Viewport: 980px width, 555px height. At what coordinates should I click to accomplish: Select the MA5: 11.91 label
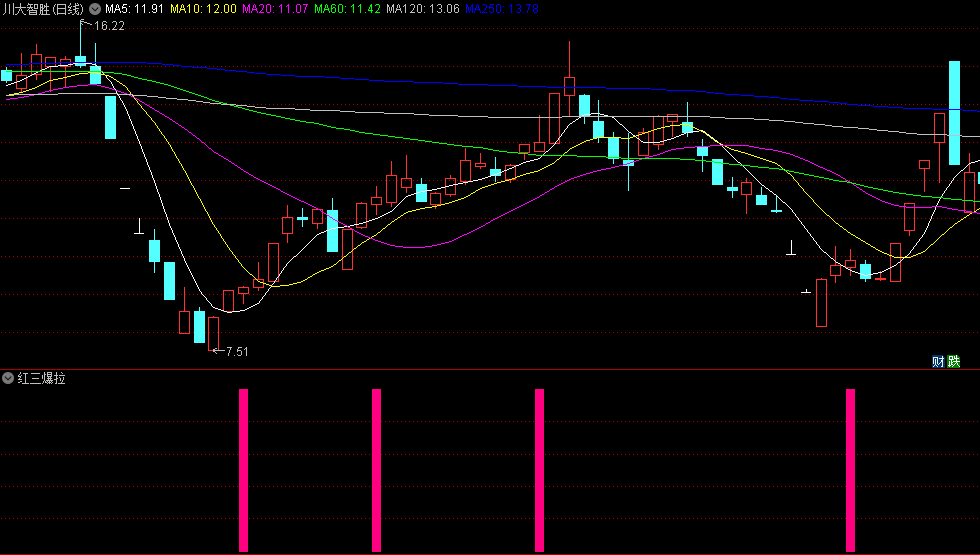(134, 9)
